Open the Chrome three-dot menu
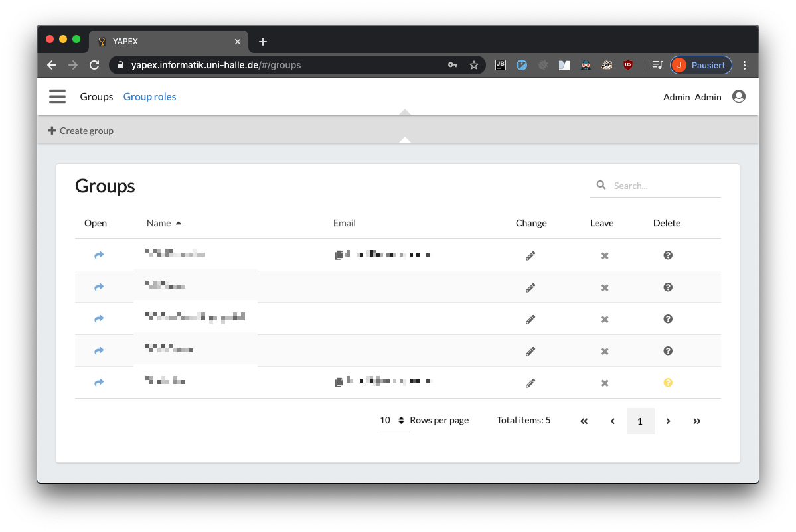Viewport: 796px width, 532px height. (744, 65)
